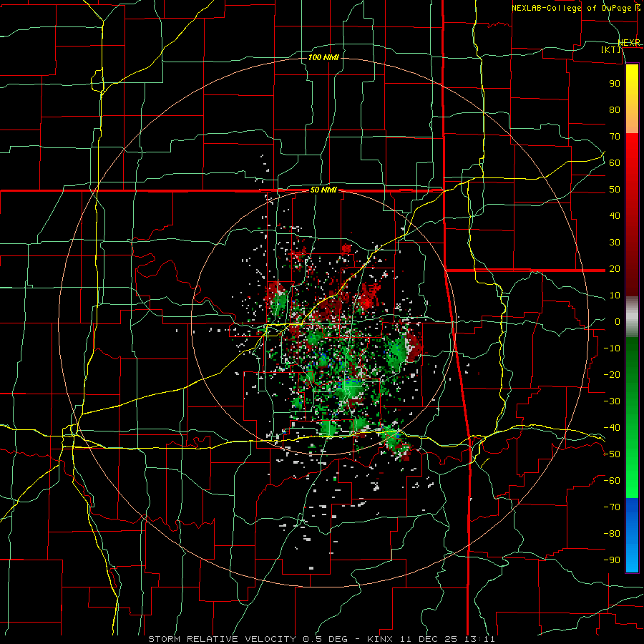Viewport: 644px width, 644px height.
Task: Click the [KT] units label
Action: coord(611,49)
